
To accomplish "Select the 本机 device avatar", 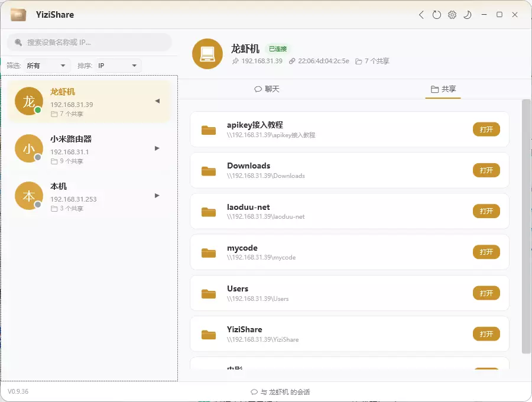I will 29,196.
